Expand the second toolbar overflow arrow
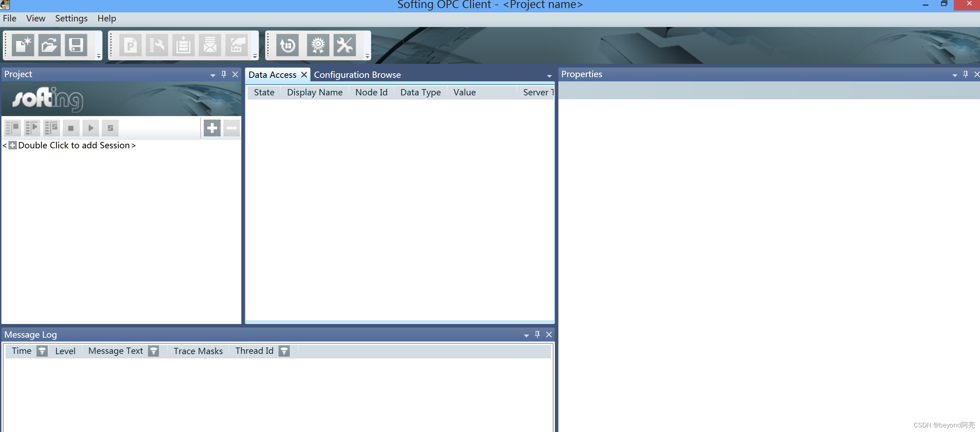The width and height of the screenshot is (980, 432). (255, 56)
